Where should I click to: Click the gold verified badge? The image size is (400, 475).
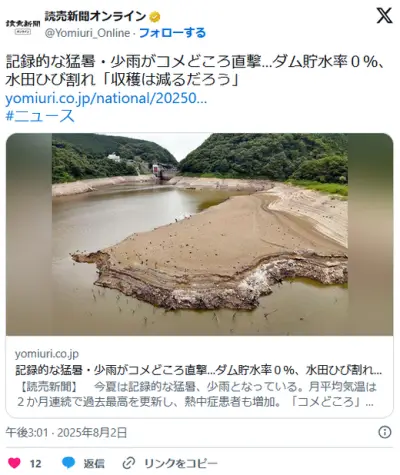(154, 17)
